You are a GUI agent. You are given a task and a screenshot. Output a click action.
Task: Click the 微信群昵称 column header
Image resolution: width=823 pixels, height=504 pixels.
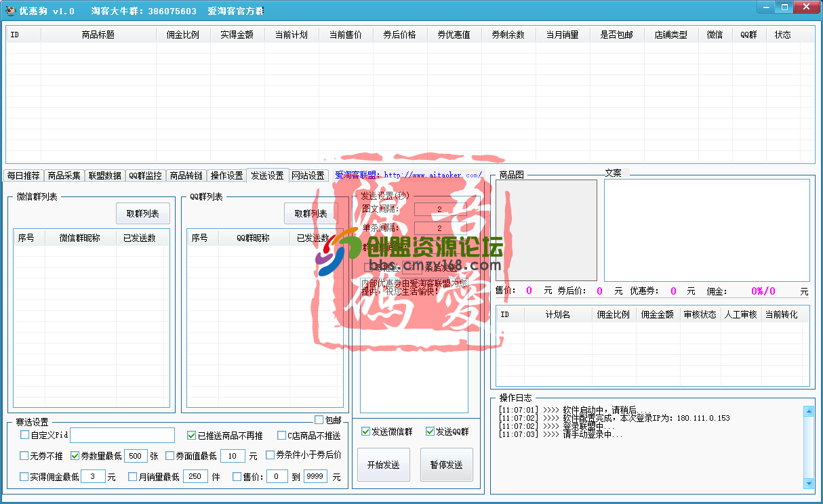pos(80,238)
